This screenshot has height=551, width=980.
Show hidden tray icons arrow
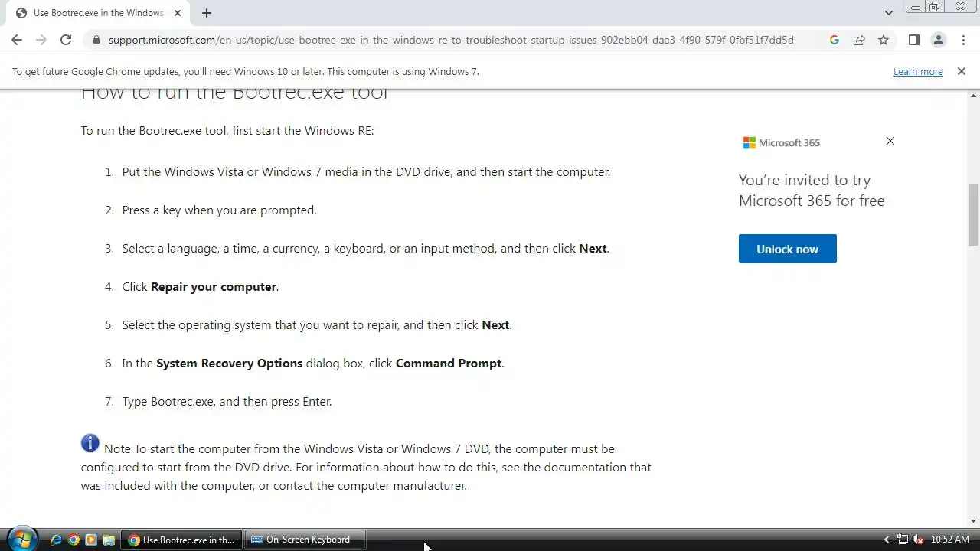click(x=887, y=540)
